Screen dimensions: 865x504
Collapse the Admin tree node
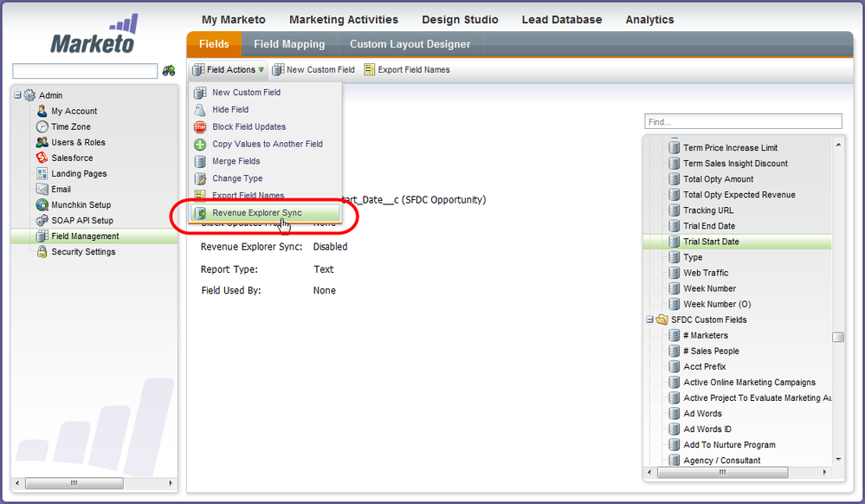click(17, 95)
